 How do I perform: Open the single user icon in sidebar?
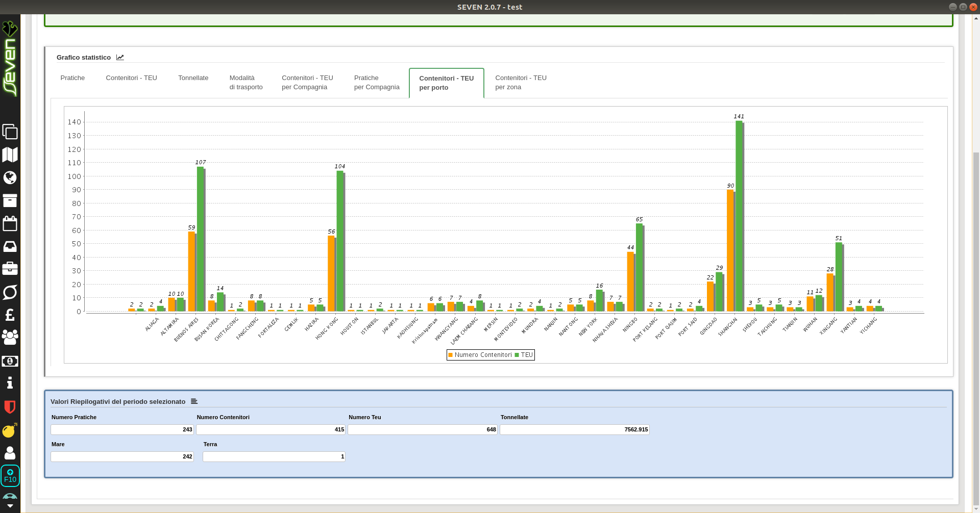pos(10,453)
